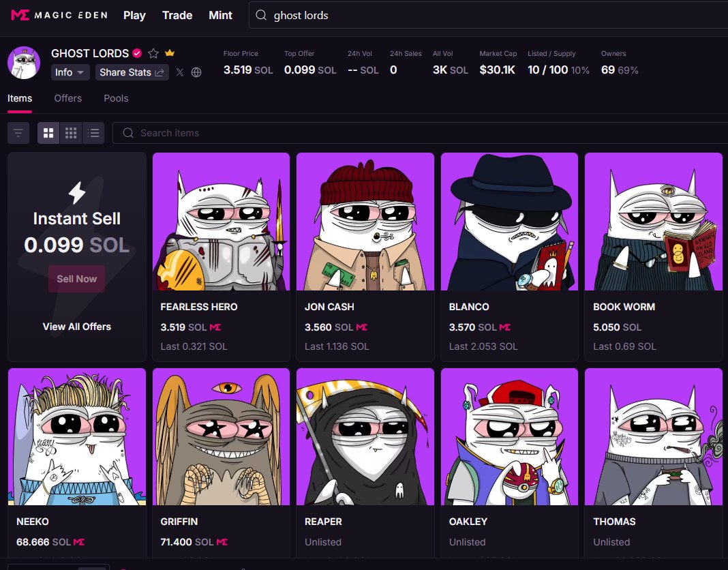Open the collection website globe icon

(x=196, y=72)
